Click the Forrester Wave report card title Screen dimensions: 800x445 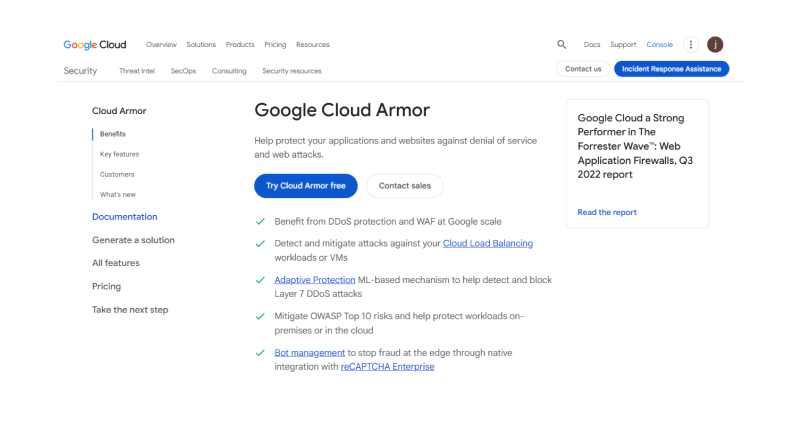pyautogui.click(x=635, y=146)
